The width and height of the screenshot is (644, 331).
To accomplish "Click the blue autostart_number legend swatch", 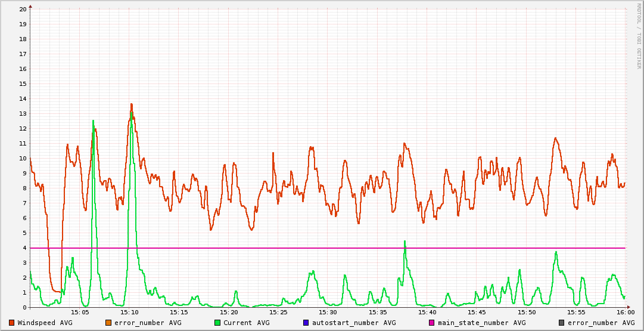I will click(x=306, y=323).
